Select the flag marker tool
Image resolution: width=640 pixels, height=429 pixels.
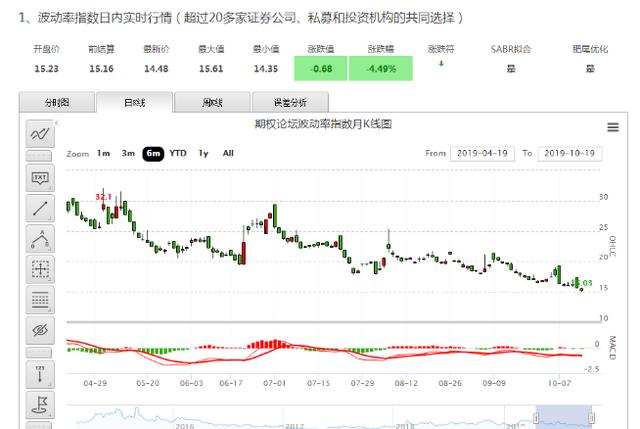(x=40, y=405)
